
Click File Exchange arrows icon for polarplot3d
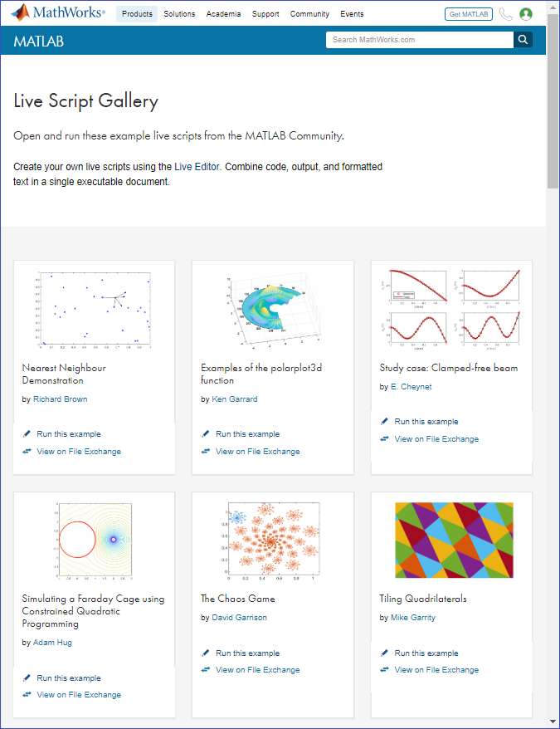pyautogui.click(x=206, y=452)
